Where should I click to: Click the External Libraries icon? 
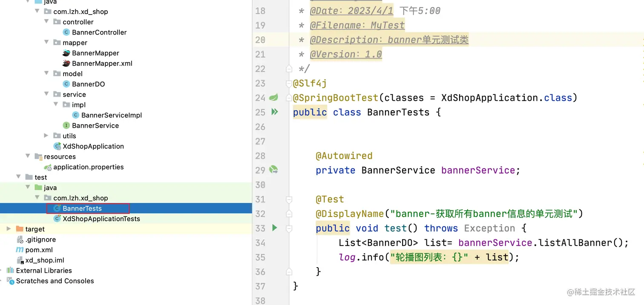(10, 271)
